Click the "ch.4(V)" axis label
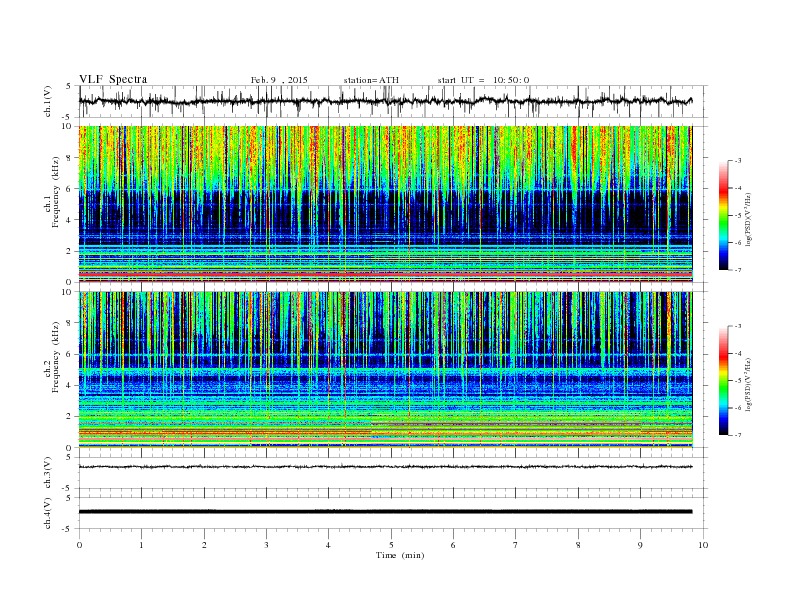This screenshot has width=792, height=612. 48,513
